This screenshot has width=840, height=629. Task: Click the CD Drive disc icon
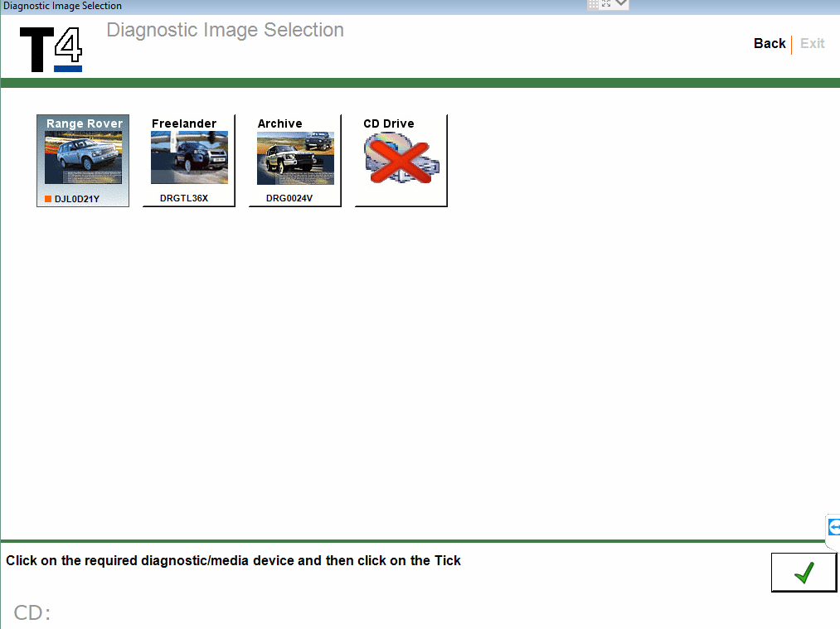401,158
